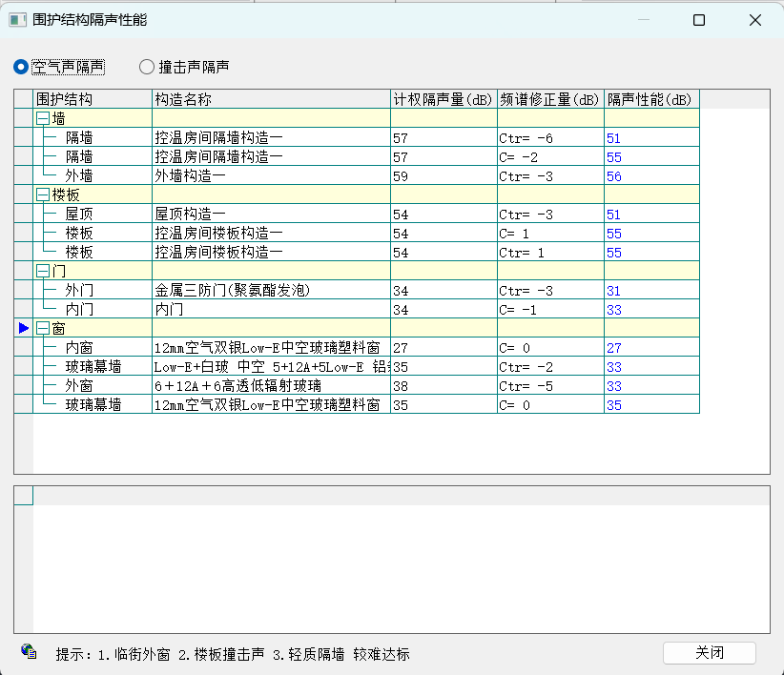Select the 内窗 tree row
The height and width of the screenshot is (675, 784).
(x=79, y=348)
